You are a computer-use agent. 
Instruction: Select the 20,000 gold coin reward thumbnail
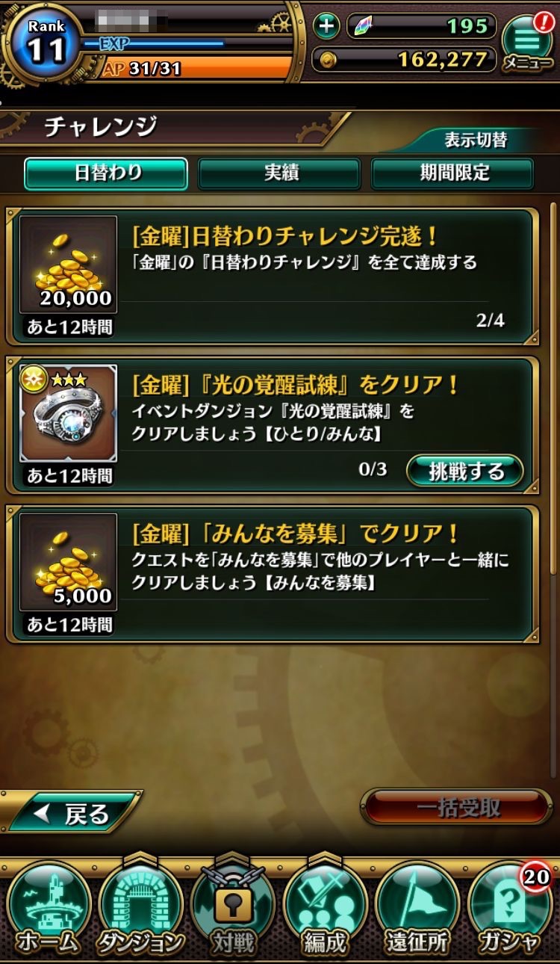coord(68,265)
